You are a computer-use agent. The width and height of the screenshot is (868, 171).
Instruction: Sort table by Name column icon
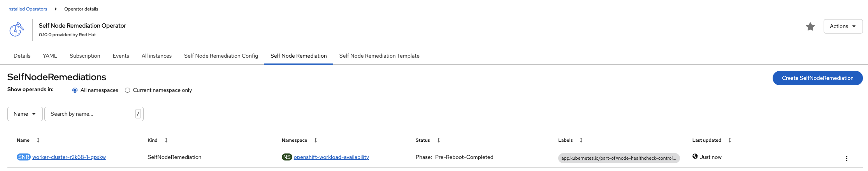[x=38, y=140]
